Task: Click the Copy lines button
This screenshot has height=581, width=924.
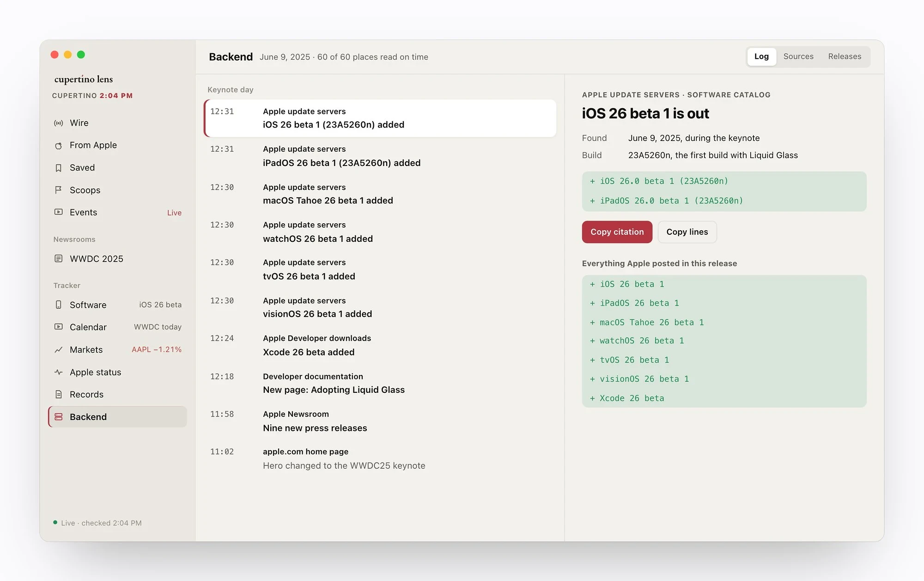Action: point(687,232)
